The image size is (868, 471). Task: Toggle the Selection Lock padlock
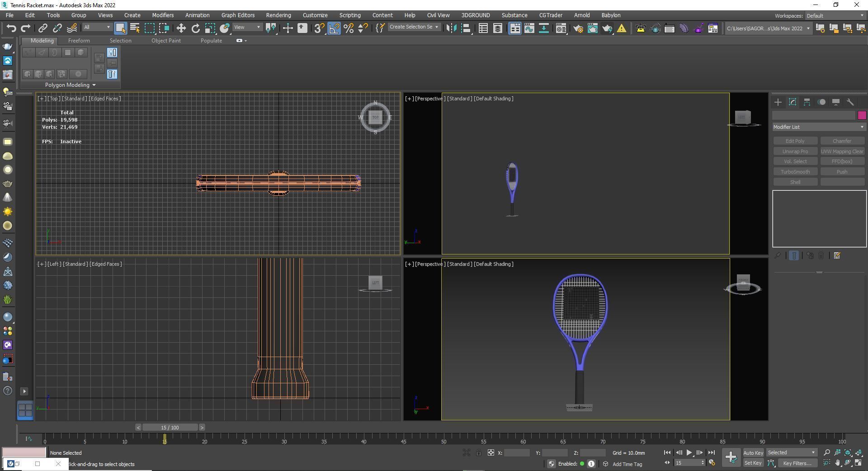(x=478, y=452)
